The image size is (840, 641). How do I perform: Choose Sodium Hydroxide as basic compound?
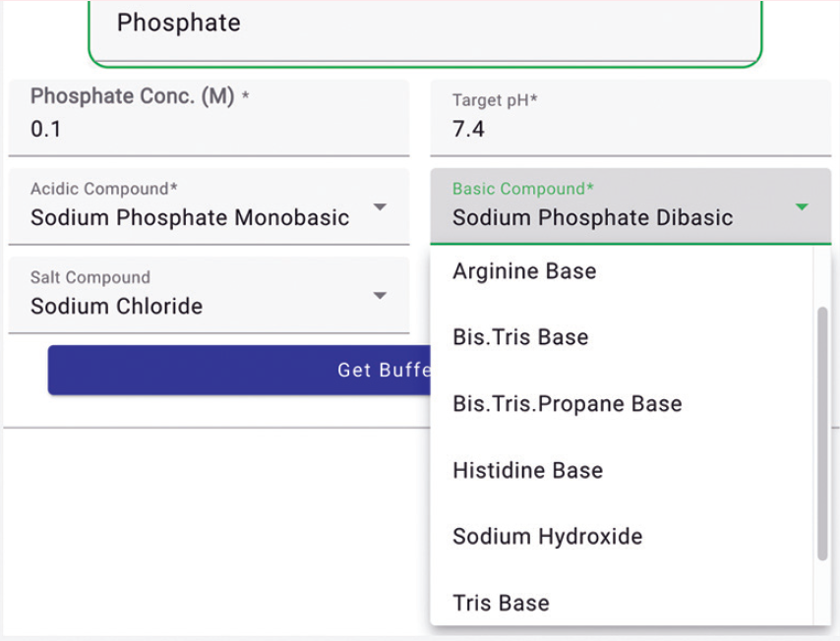tap(547, 537)
